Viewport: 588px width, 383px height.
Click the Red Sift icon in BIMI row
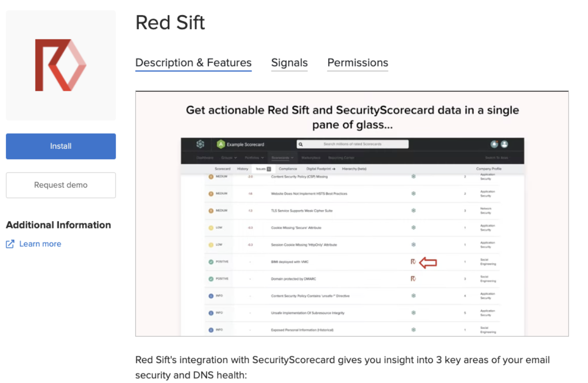413,262
